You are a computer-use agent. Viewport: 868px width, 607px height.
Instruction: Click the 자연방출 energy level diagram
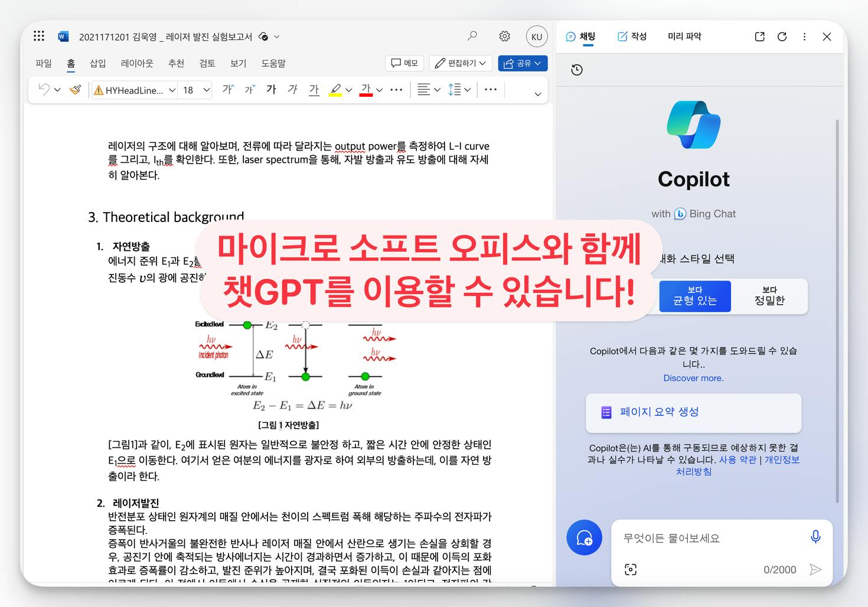pyautogui.click(x=297, y=366)
